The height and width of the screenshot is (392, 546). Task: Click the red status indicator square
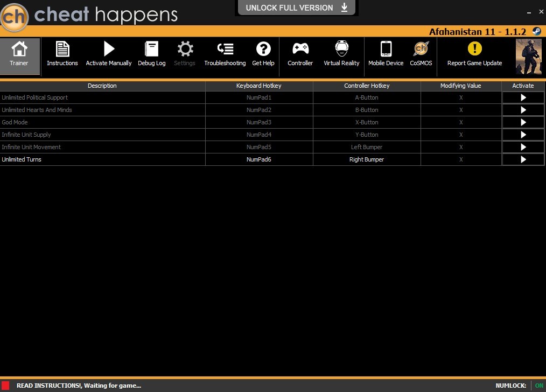pos(5,386)
